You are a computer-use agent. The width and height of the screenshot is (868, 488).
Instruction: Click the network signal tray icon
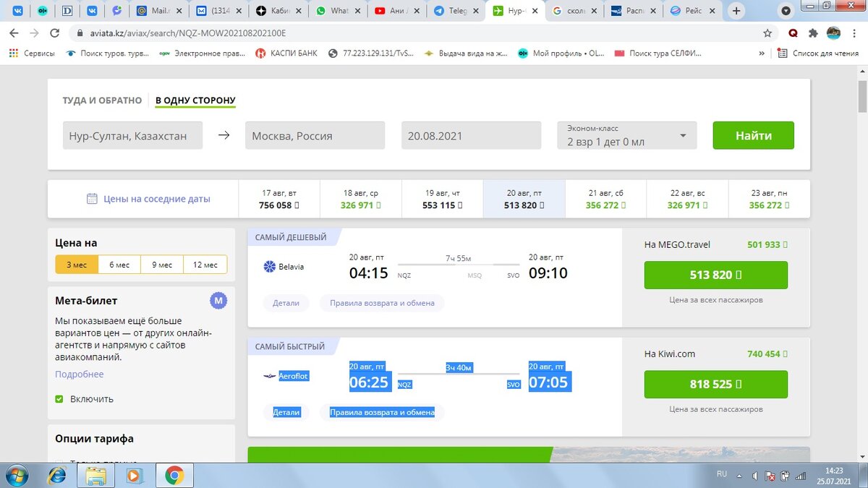(801, 476)
